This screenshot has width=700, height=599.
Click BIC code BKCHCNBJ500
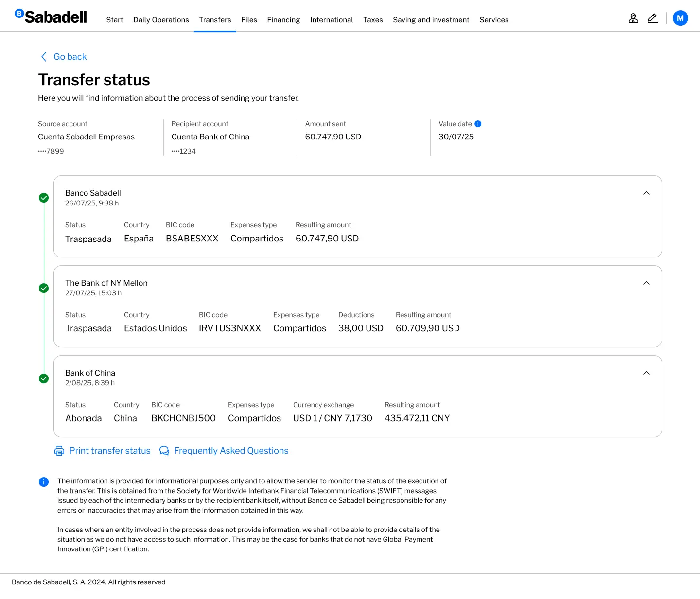(183, 418)
